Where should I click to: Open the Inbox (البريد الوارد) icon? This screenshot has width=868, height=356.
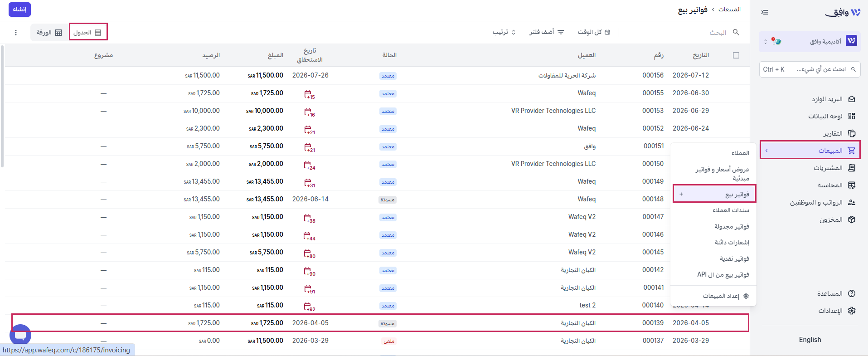pos(852,99)
